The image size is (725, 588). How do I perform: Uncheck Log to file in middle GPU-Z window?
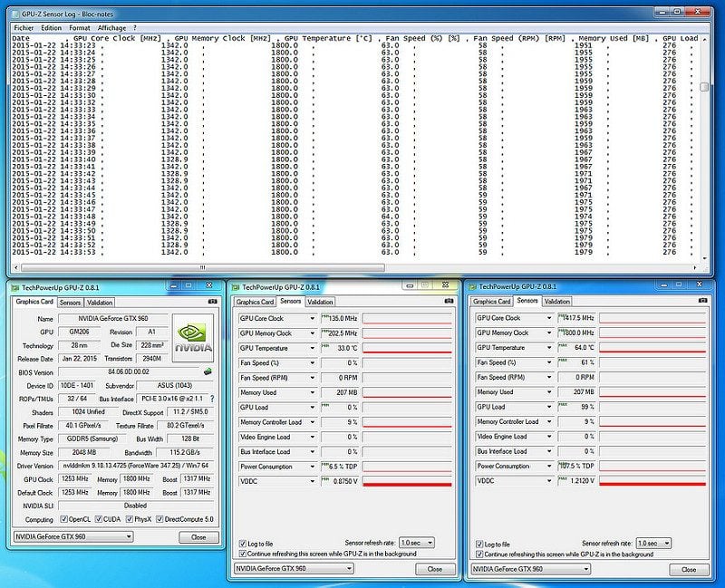click(242, 544)
